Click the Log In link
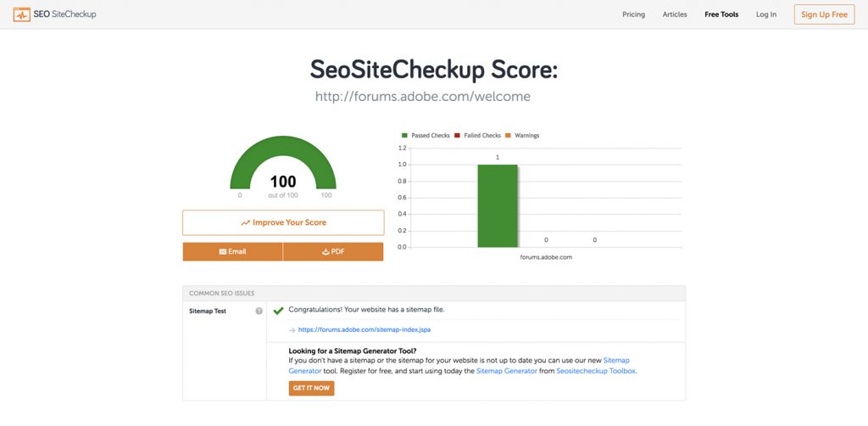The height and width of the screenshot is (426, 868). [x=765, y=14]
